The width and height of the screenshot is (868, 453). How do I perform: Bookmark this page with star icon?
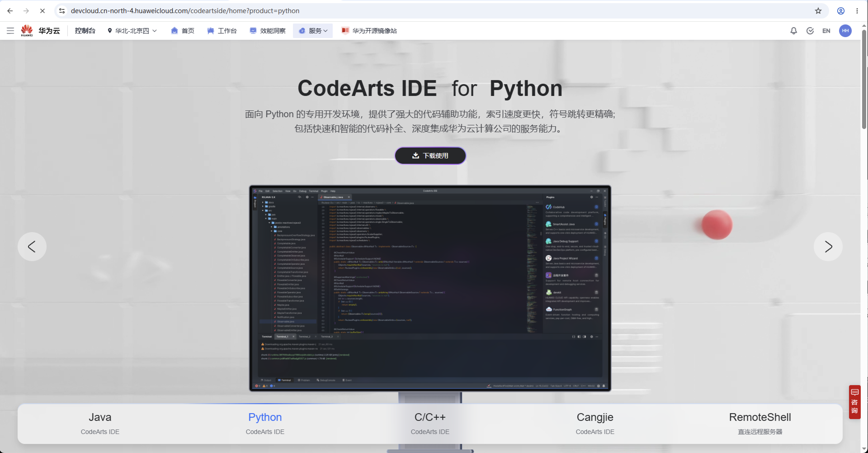[x=818, y=11]
